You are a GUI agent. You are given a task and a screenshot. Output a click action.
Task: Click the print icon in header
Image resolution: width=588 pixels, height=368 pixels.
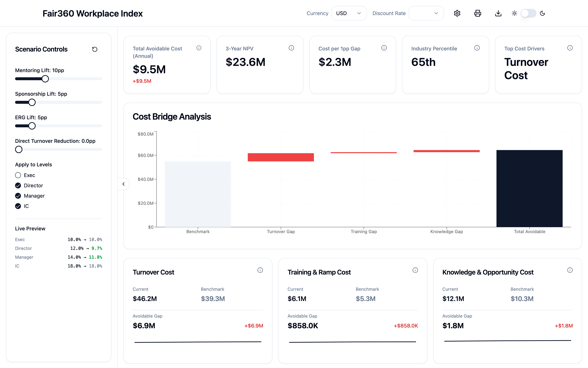(478, 13)
